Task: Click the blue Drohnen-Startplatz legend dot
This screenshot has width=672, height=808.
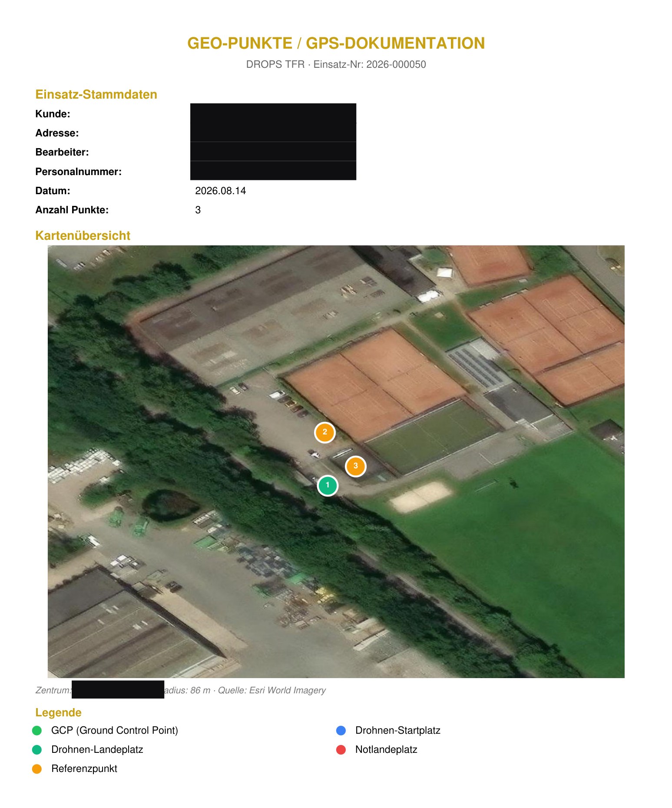Action: tap(341, 731)
